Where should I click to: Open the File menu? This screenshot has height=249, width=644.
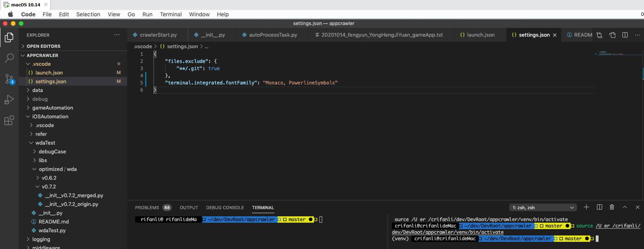coord(47,14)
